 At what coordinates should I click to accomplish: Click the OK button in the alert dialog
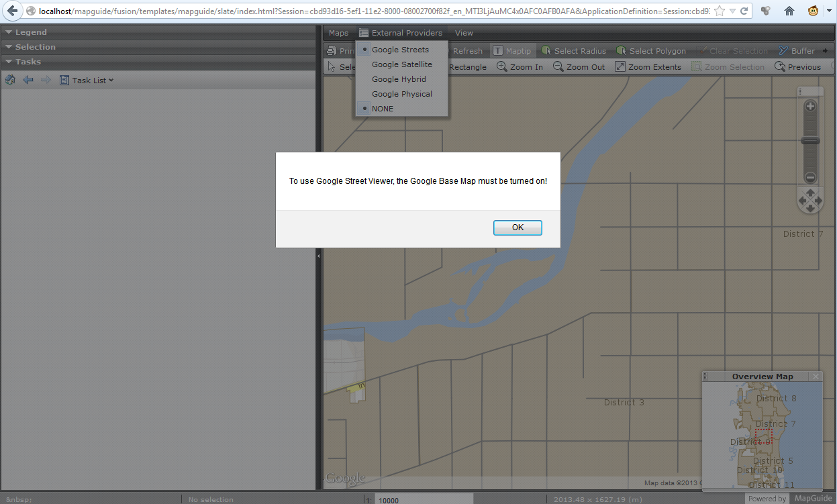[x=518, y=228]
